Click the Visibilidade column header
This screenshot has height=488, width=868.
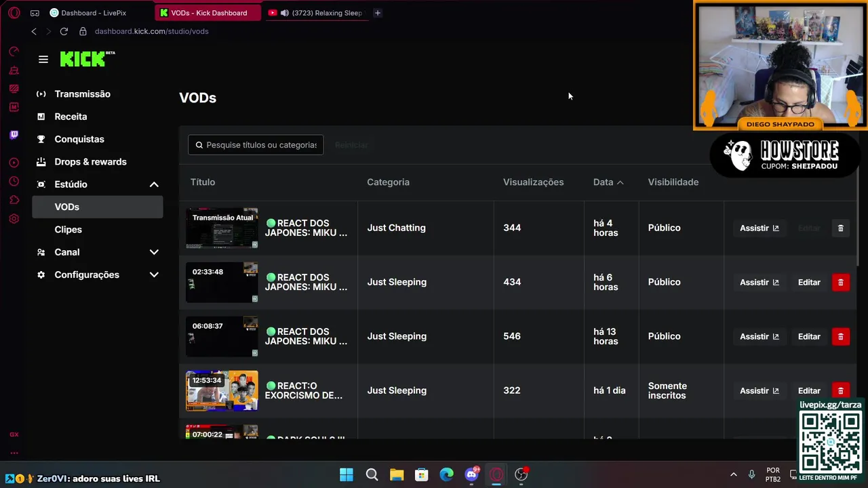tap(673, 182)
